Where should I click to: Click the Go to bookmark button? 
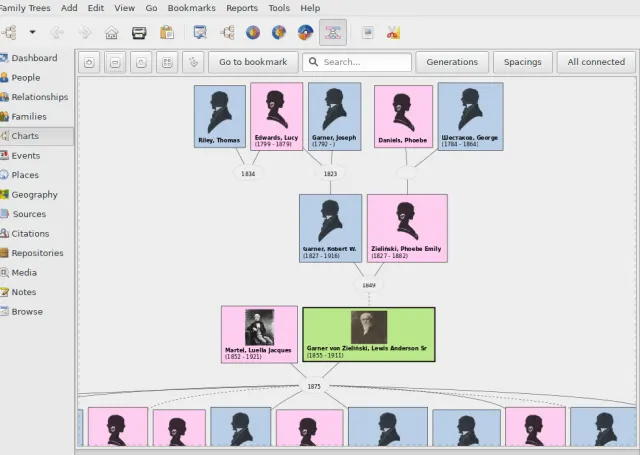253,62
